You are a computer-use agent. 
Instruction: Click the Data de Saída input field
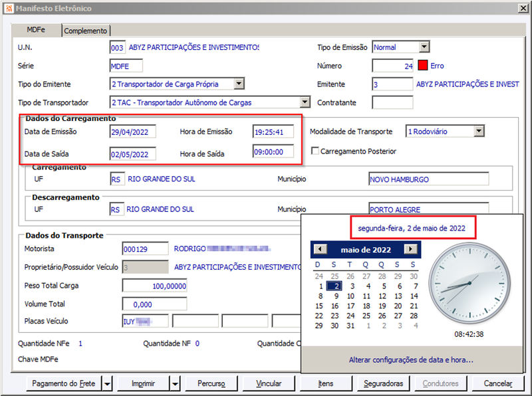coord(132,154)
